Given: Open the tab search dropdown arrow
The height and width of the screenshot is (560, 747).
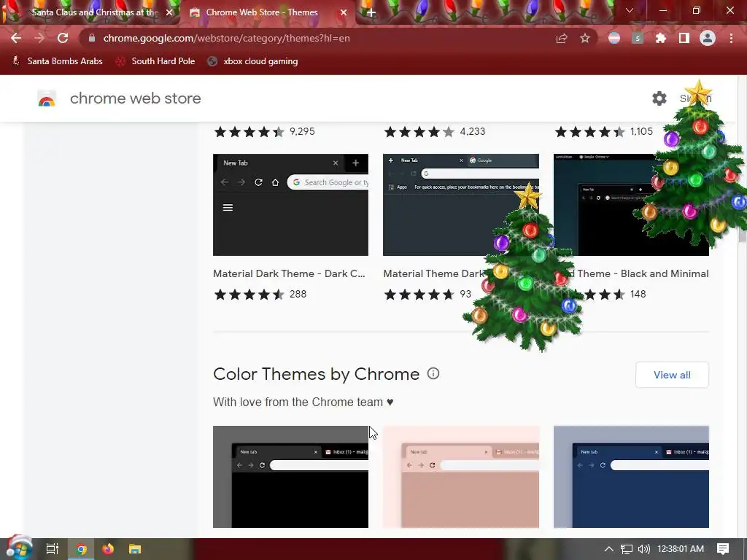Looking at the screenshot, I should [630, 10].
